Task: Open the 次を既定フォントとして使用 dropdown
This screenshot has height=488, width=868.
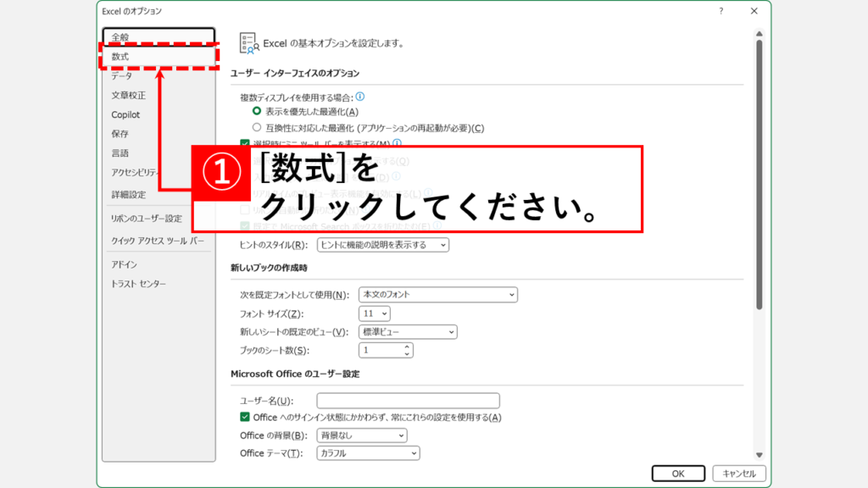Action: 438,294
